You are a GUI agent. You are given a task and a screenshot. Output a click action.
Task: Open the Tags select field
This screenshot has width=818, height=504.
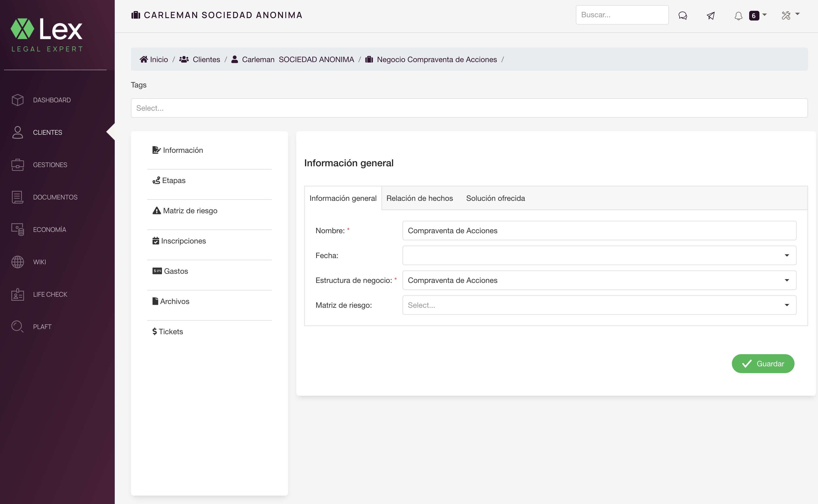tap(469, 108)
